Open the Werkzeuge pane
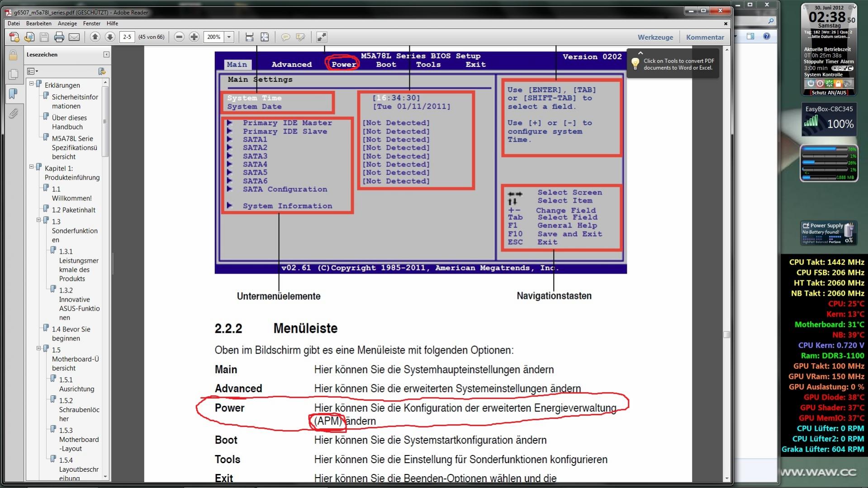 655,37
